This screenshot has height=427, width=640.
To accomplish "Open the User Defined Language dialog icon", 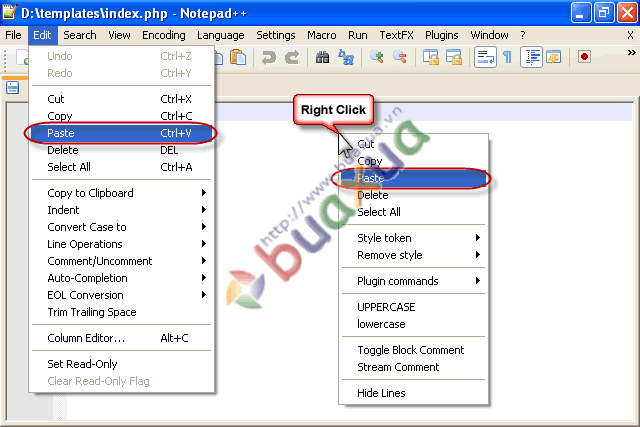I will pyautogui.click(x=554, y=57).
